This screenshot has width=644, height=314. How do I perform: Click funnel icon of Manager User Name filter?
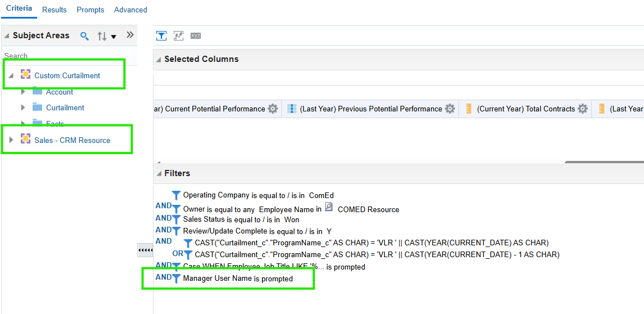(176, 279)
